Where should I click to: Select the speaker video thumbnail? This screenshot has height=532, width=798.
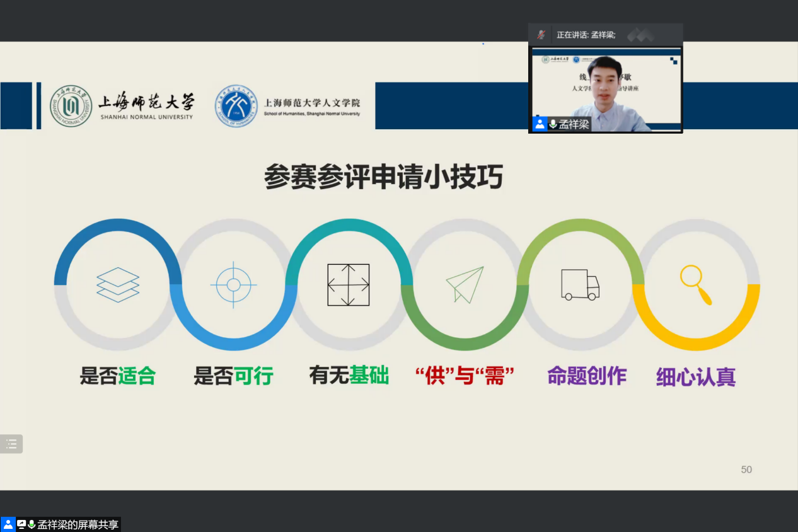tap(605, 88)
